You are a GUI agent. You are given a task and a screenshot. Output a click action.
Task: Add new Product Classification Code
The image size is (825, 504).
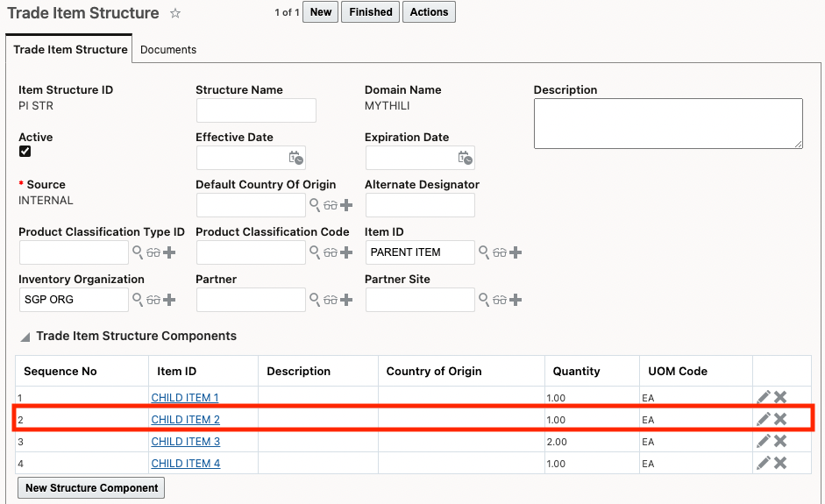click(x=346, y=252)
